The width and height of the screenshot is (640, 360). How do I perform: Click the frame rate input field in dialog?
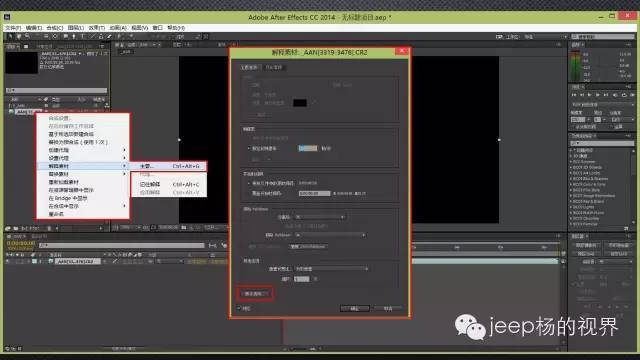tap(308, 149)
